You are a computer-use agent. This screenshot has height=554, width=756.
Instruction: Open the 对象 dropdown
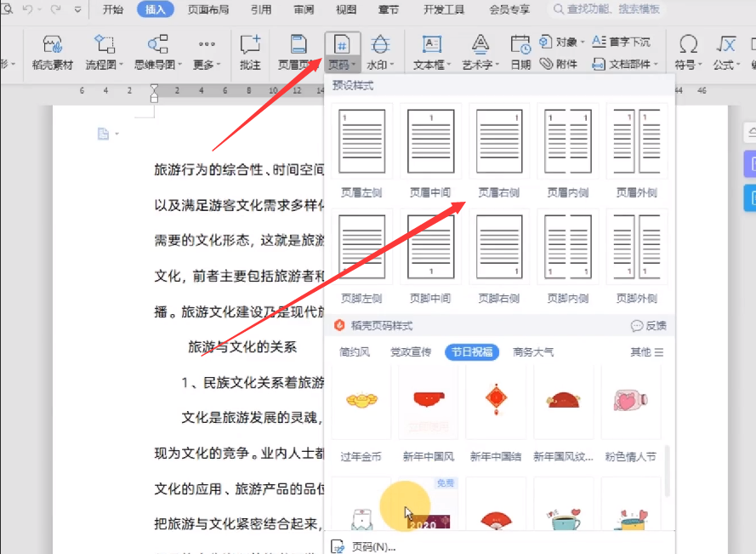[x=567, y=40]
